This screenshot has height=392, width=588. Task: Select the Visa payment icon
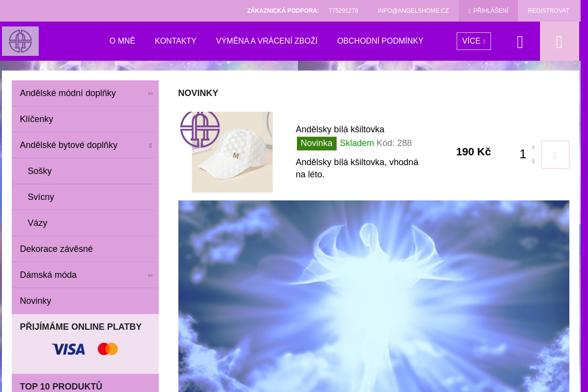(68, 349)
